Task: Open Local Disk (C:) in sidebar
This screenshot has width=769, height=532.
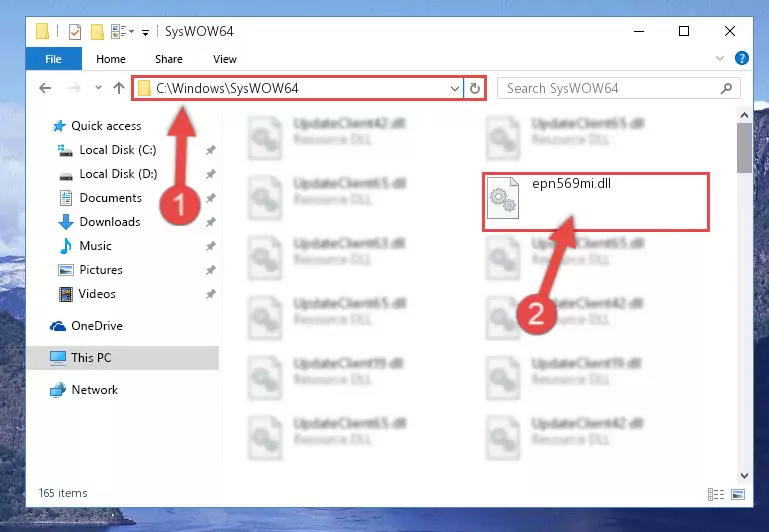Action: [x=118, y=150]
